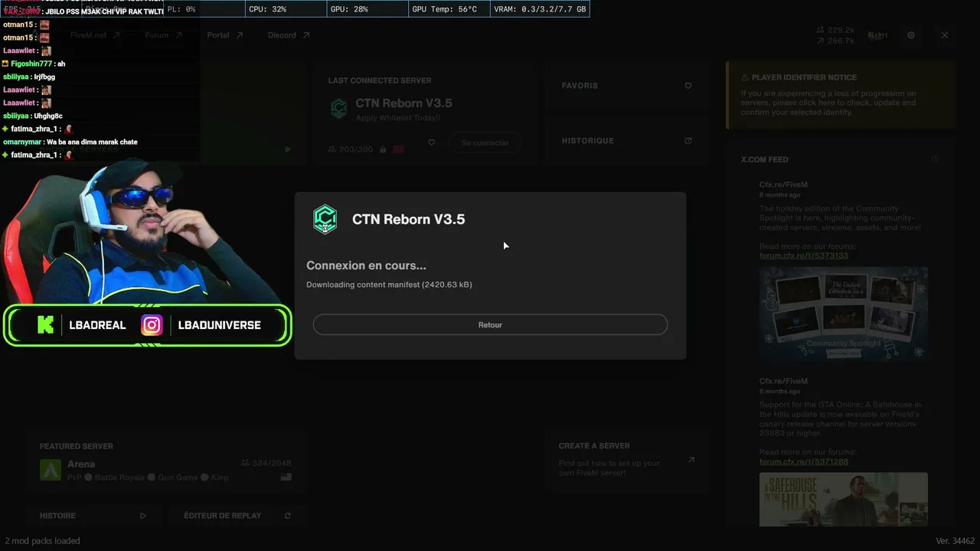Image resolution: width=980 pixels, height=551 pixels.
Task: Click the Se connecter button on the last server card
Action: point(485,142)
